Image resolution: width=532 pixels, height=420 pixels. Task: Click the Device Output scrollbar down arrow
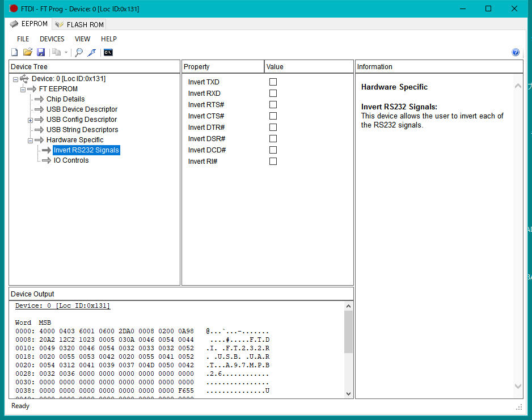[x=348, y=393]
